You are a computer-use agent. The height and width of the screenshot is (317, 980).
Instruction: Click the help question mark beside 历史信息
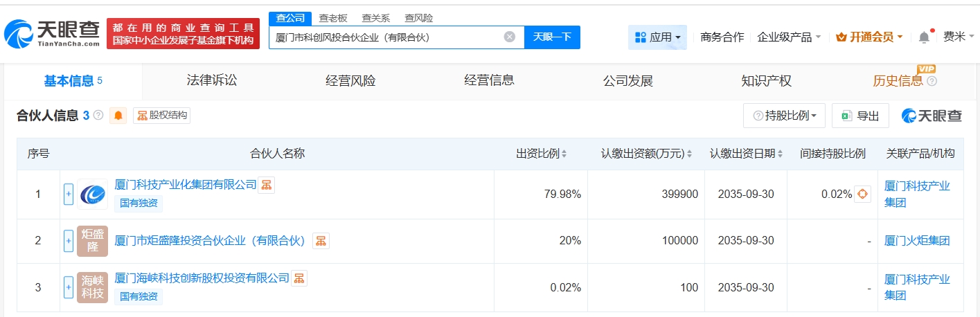[932, 82]
